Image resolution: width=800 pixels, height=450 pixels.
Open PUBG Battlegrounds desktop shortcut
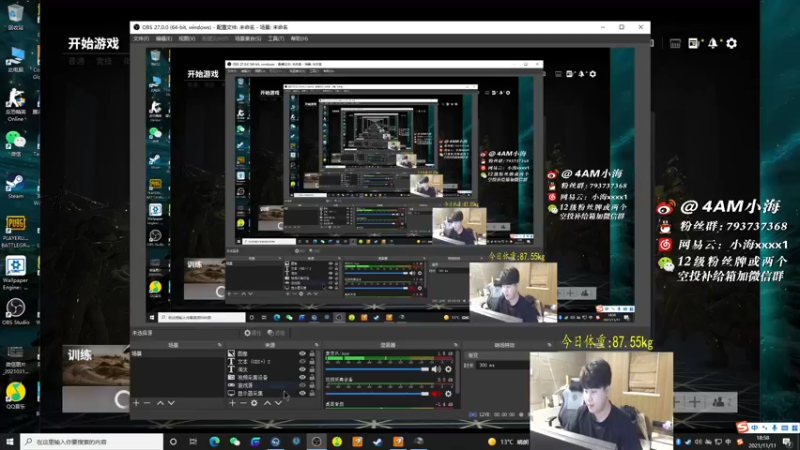(x=15, y=231)
